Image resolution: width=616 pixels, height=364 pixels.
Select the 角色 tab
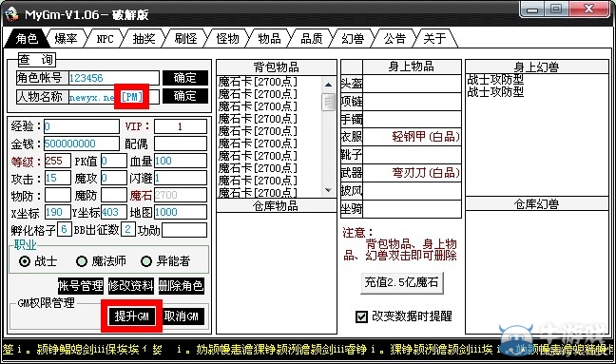[27, 38]
